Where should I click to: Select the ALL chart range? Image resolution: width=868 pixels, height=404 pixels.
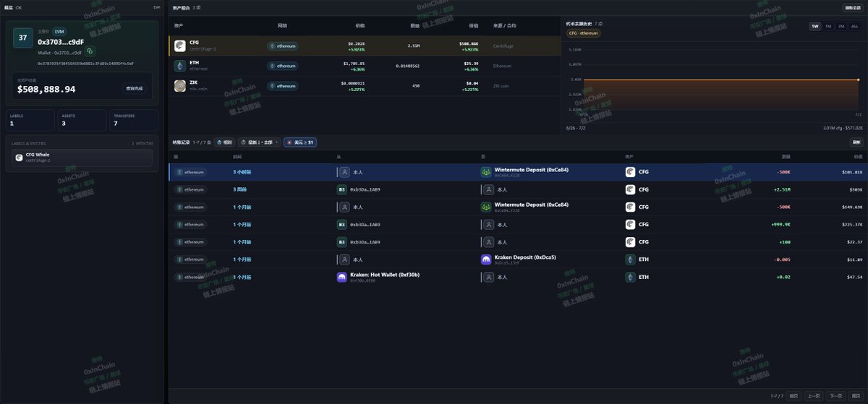tap(855, 26)
